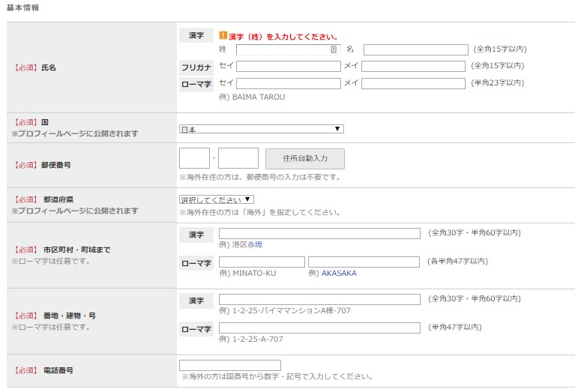
Task: Expand the 都道府県 prefecture dropdown
Action: (x=217, y=199)
